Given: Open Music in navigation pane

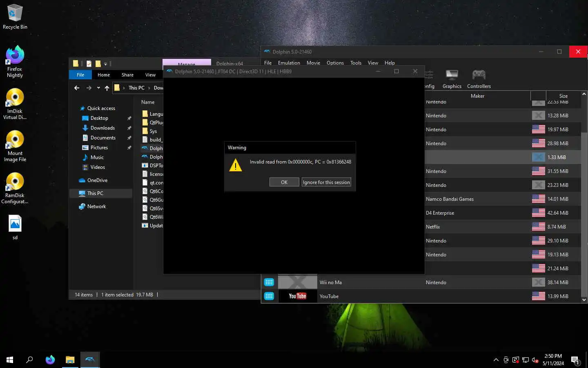Looking at the screenshot, I should pos(97,157).
